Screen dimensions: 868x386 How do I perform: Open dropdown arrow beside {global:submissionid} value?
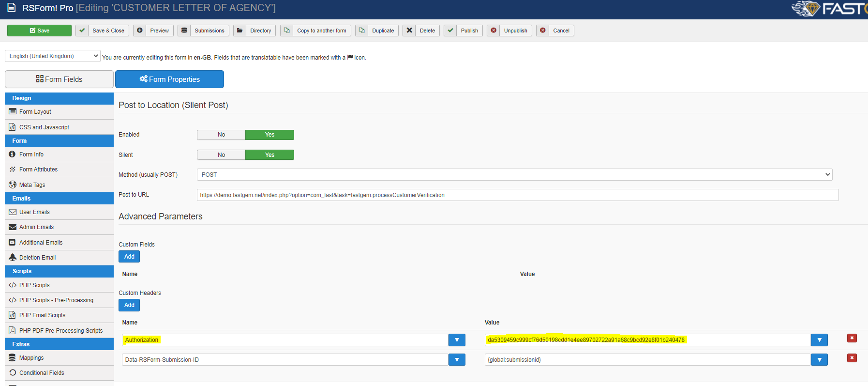[x=819, y=360]
